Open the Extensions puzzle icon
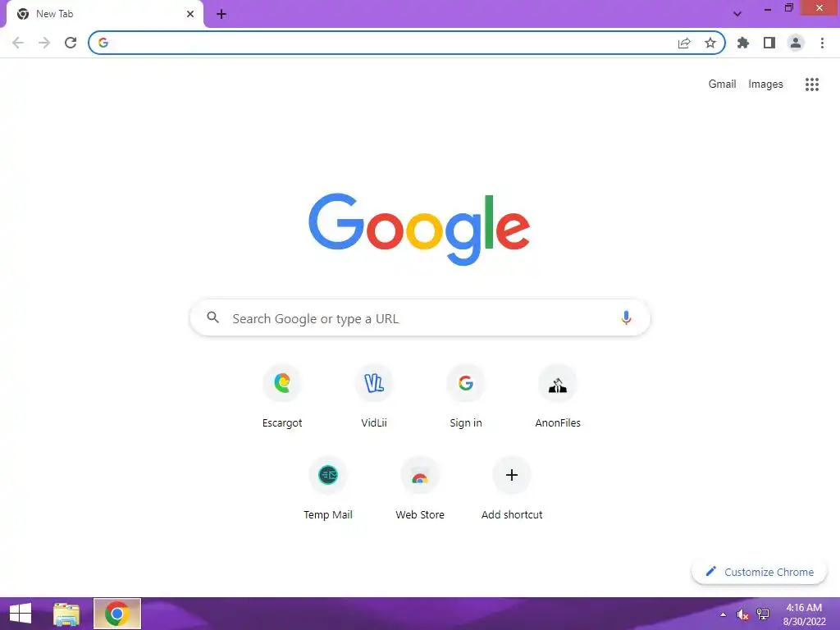Image resolution: width=840 pixels, height=630 pixels. coord(743,43)
